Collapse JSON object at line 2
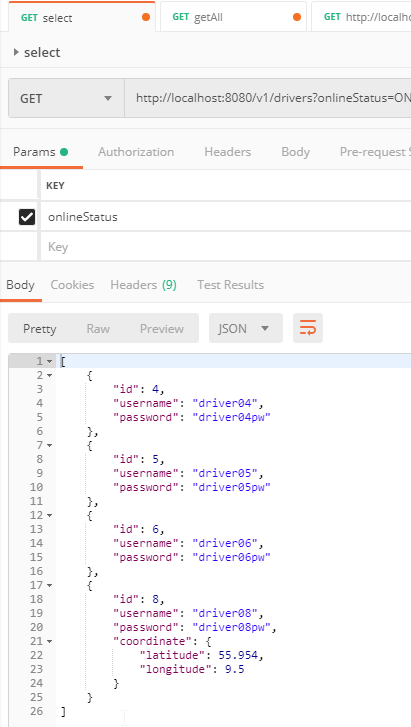 point(50,376)
